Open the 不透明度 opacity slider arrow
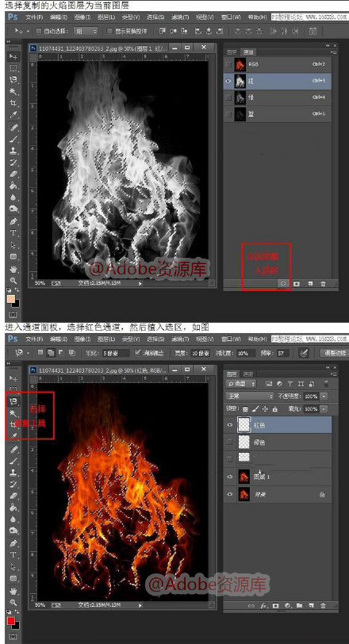 324,397
